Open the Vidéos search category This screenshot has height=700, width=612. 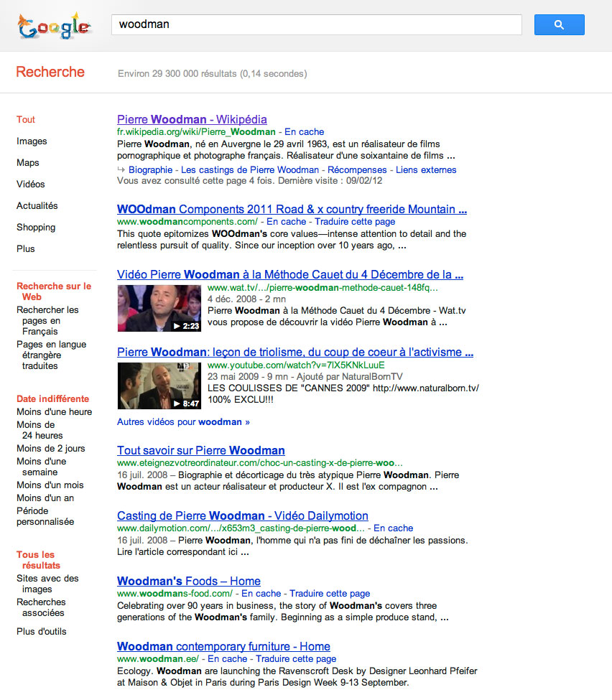[x=31, y=185]
